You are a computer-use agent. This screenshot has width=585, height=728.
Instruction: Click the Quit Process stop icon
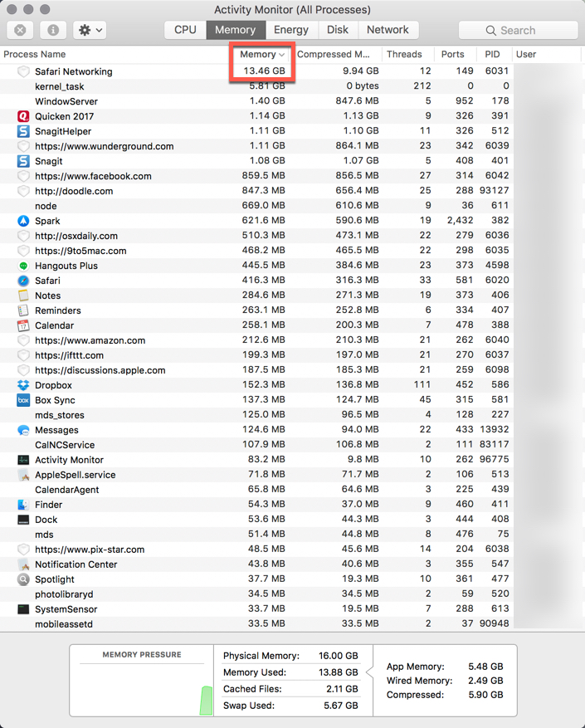click(x=20, y=30)
